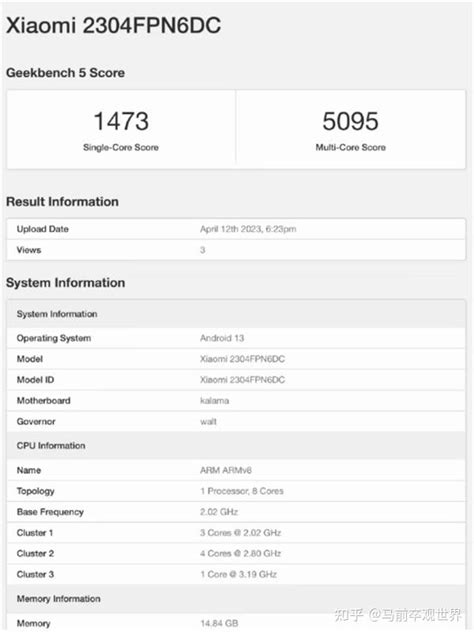
Task: Click the System Information table header row
Action: pyautogui.click(x=236, y=314)
